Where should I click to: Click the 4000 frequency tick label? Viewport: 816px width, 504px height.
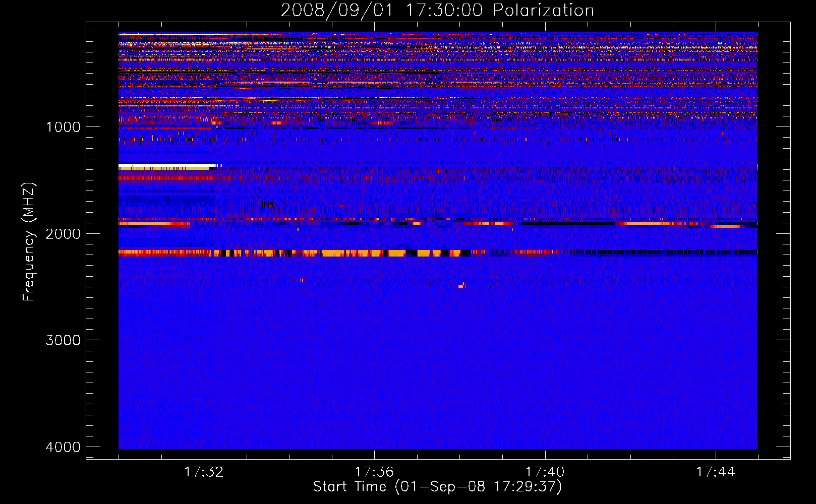(x=63, y=447)
